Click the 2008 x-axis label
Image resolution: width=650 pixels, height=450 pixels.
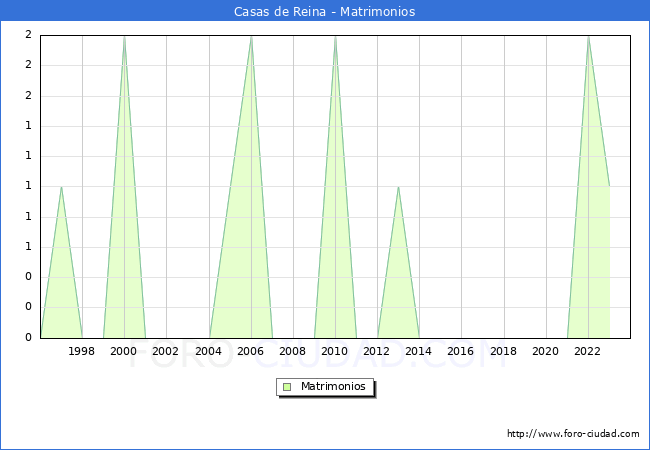point(293,351)
